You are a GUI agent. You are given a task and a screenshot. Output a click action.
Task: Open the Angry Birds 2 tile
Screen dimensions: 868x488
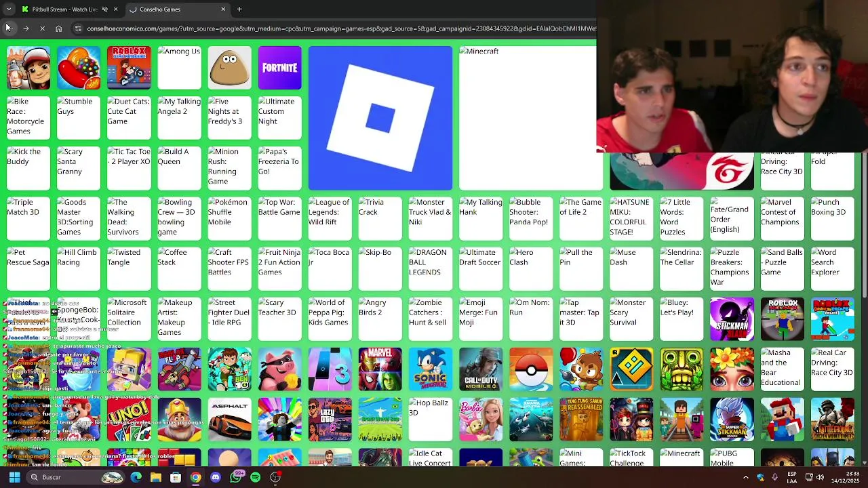pyautogui.click(x=380, y=319)
